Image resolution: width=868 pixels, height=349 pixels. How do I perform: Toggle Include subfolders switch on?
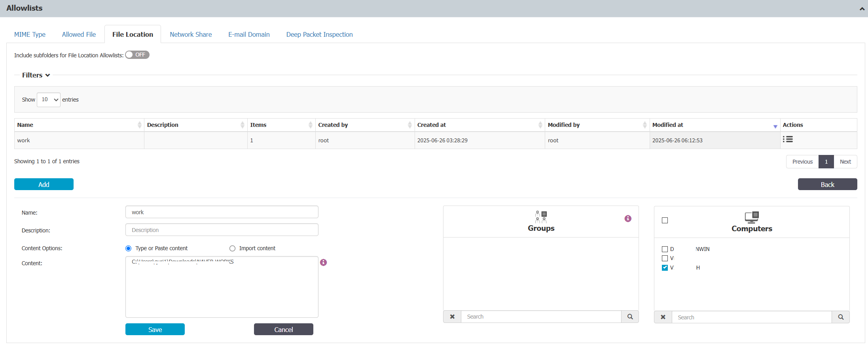[137, 55]
